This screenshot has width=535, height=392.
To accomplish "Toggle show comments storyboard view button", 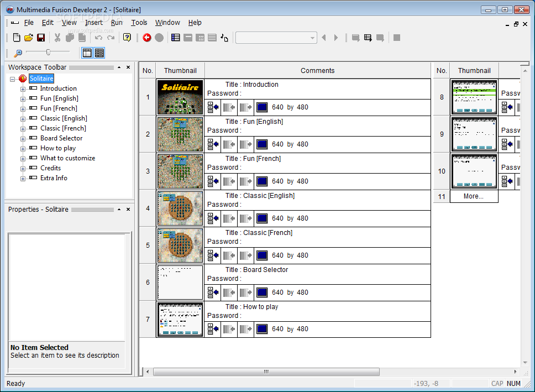I will (99, 53).
